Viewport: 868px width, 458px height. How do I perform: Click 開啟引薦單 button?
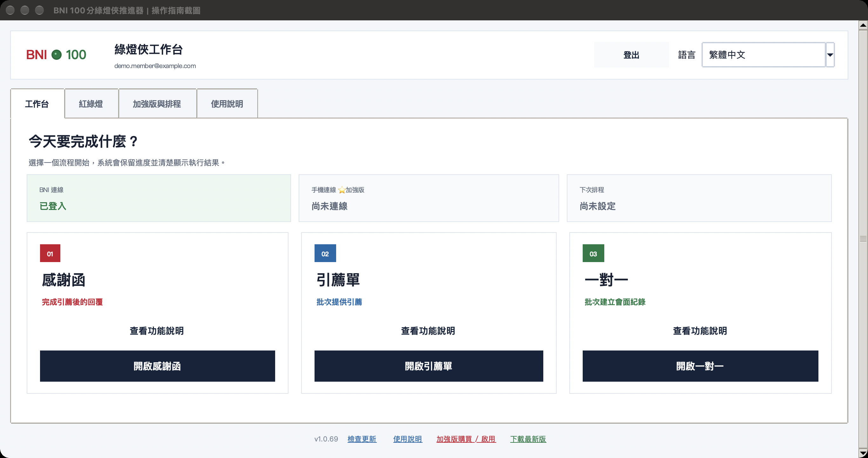coord(429,366)
